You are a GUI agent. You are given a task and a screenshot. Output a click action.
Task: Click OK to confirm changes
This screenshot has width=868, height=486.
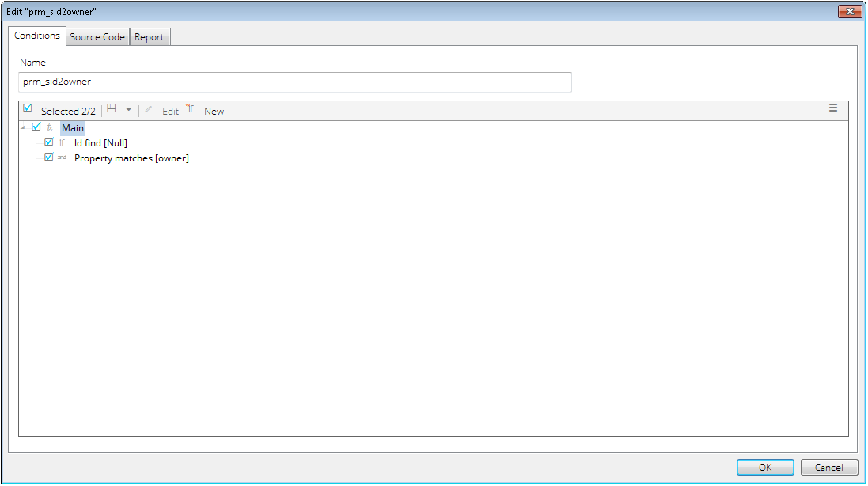pos(765,467)
